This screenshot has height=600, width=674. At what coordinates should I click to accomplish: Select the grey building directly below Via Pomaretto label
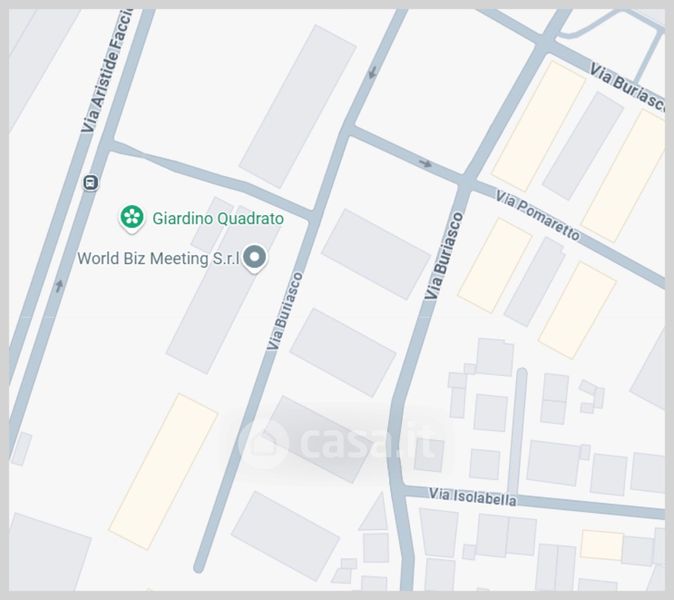coord(535,282)
